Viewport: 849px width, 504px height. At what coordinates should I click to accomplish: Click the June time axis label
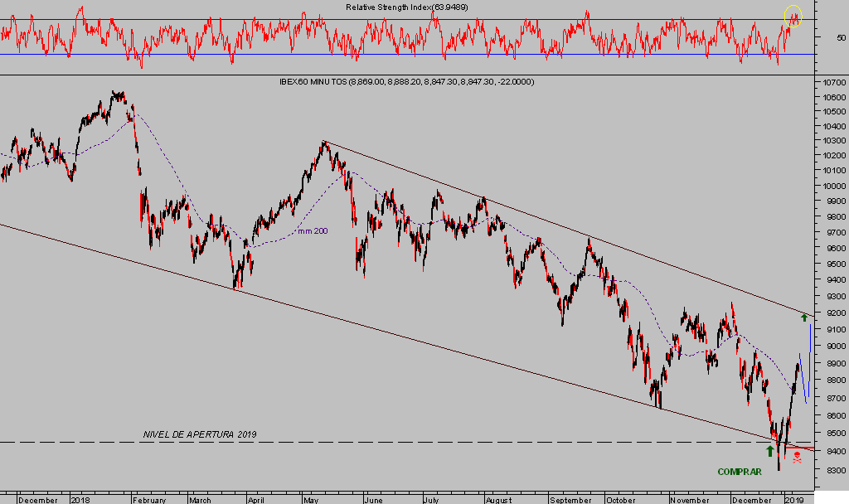click(x=374, y=500)
